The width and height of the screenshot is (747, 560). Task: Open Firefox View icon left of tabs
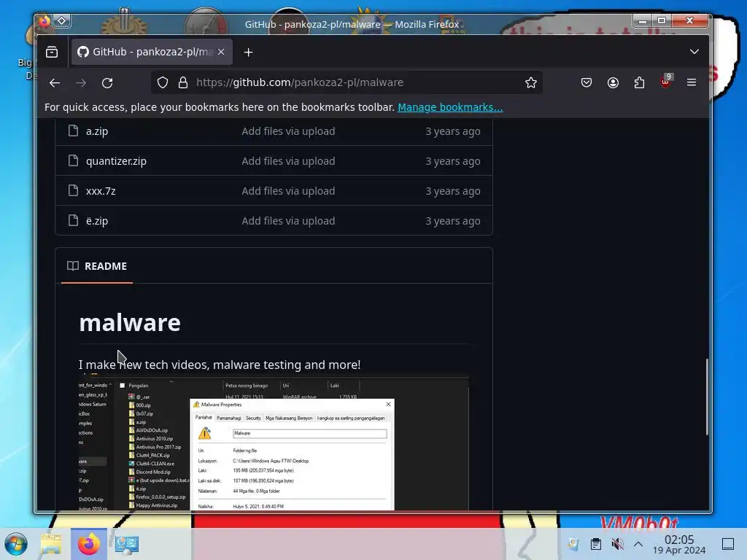click(x=52, y=52)
